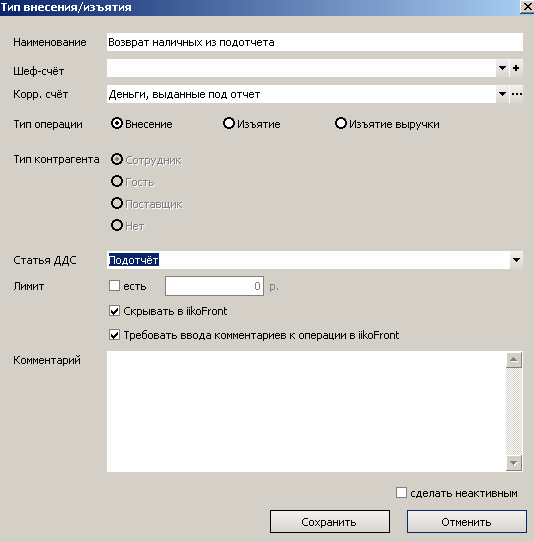This screenshot has width=534, height=542.
Task: Tick the сделать неактивным checkbox
Action: 401,493
